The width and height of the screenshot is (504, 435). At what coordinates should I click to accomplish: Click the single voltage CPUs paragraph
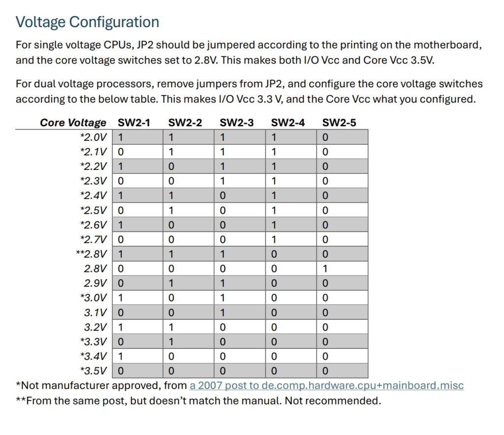[248, 53]
